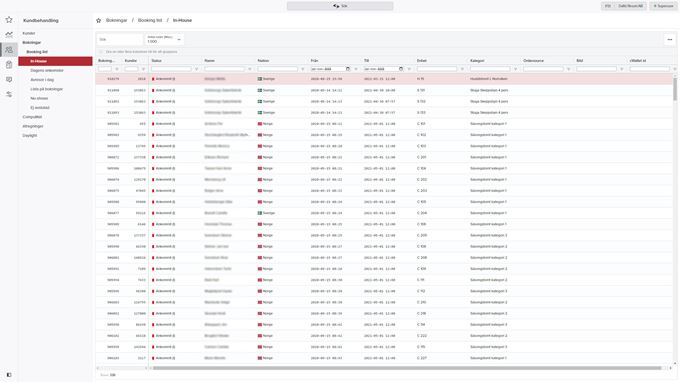Image resolution: width=680 pixels, height=382 pixels.
Task: Click the filter icon of the Från column
Action: [356, 69]
